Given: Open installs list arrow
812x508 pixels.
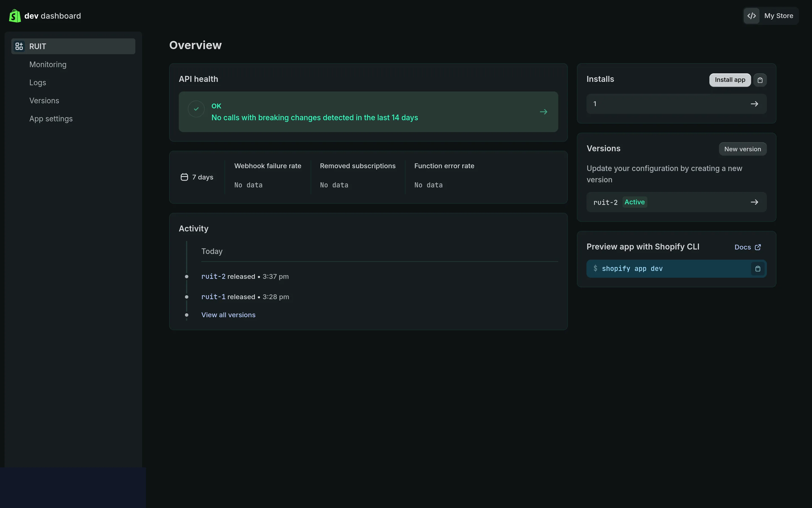Looking at the screenshot, I should 754,104.
